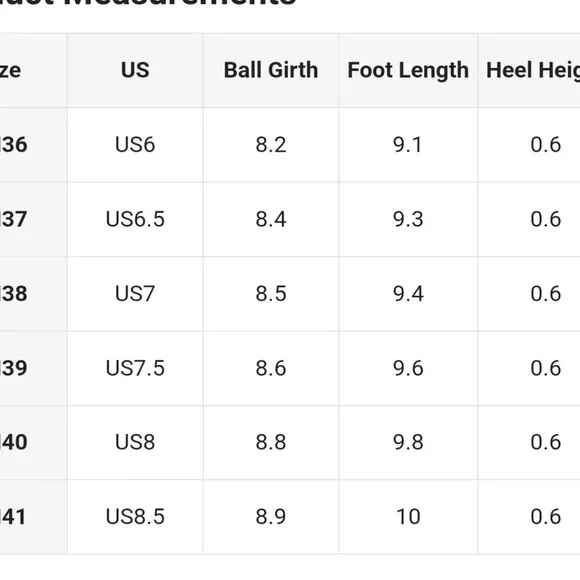Viewport: 580px width, 580px height.
Task: Select the US8 size cell
Action: click(x=135, y=442)
